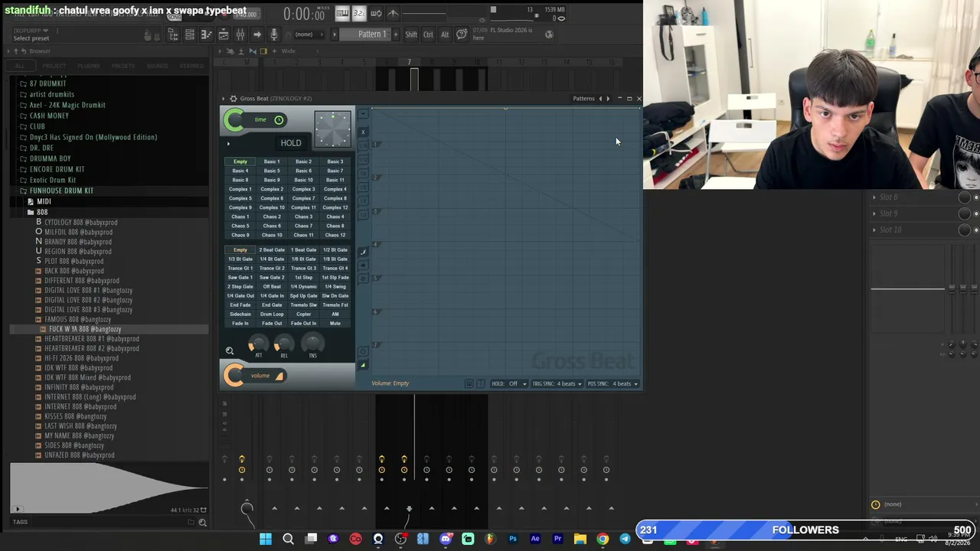Toggle the HOLD button in Gross Beat

[x=291, y=143]
